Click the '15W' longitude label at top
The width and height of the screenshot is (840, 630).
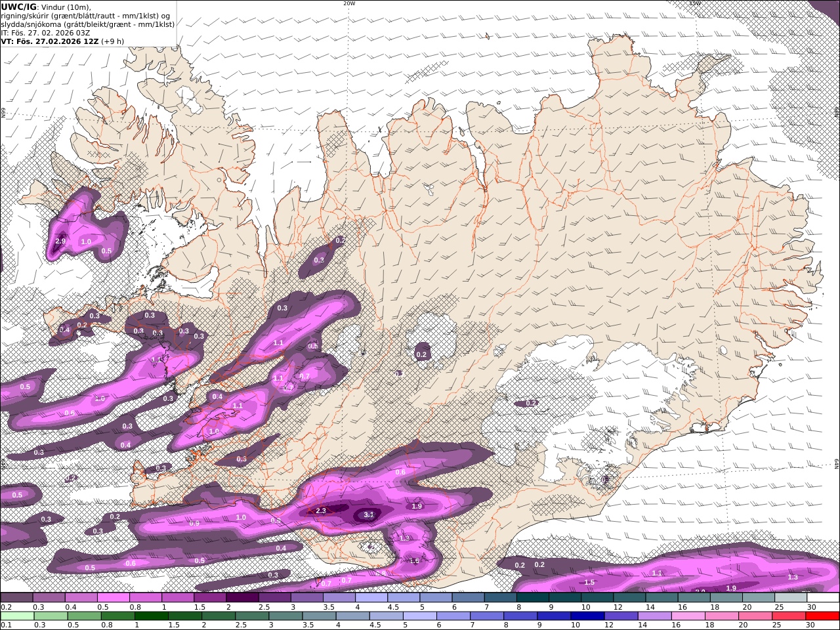(x=695, y=3)
